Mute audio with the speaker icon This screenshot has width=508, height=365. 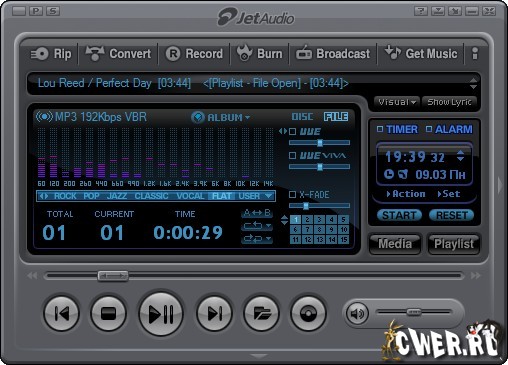click(357, 313)
